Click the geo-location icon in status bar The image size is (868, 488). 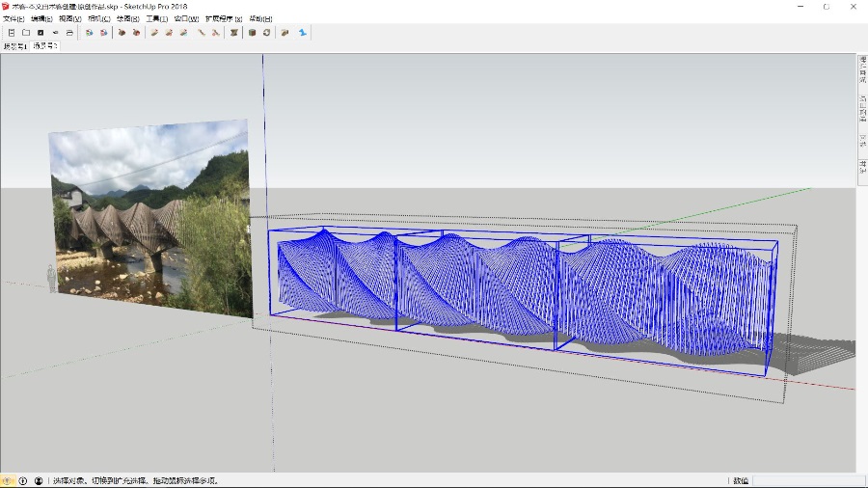(8, 480)
